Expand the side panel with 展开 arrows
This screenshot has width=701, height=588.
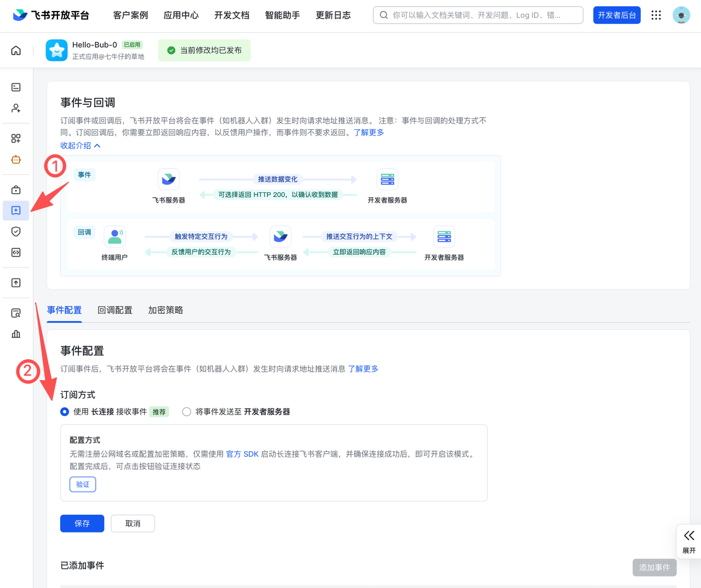689,541
